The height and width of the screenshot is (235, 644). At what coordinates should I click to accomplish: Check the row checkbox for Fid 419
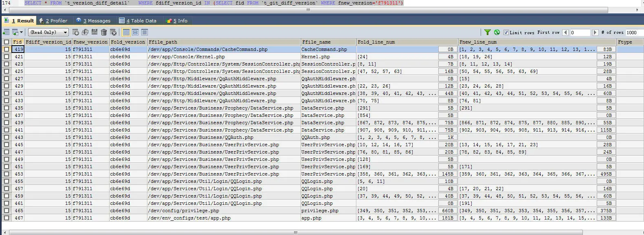7,49
